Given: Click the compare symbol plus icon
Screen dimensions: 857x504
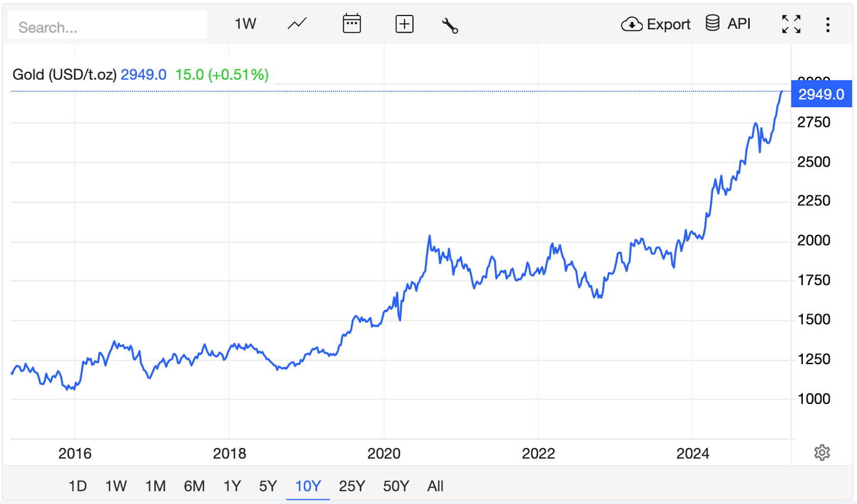Looking at the screenshot, I should 404,24.
